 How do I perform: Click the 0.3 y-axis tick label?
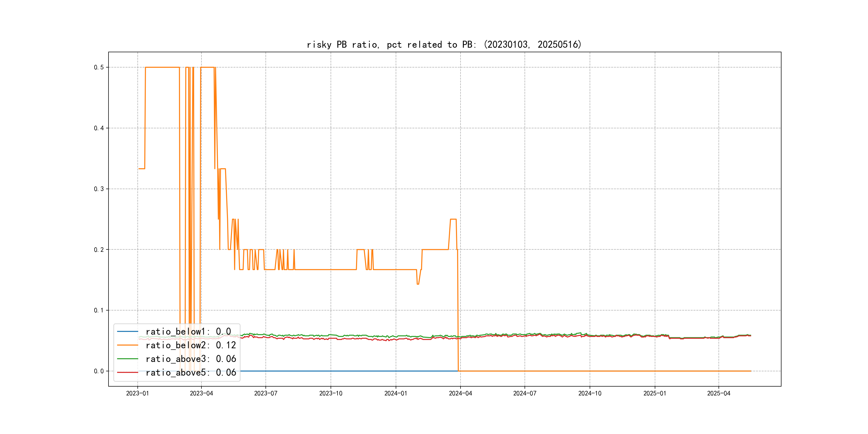[99, 189]
